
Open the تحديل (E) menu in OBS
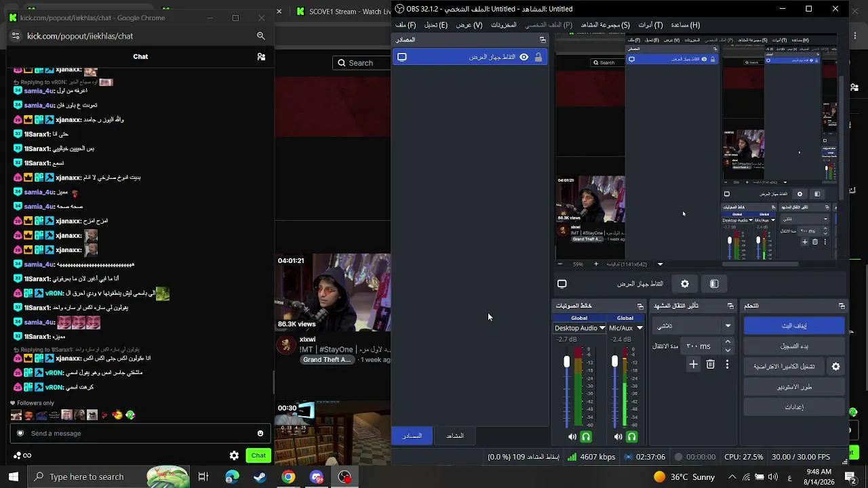coord(435,25)
